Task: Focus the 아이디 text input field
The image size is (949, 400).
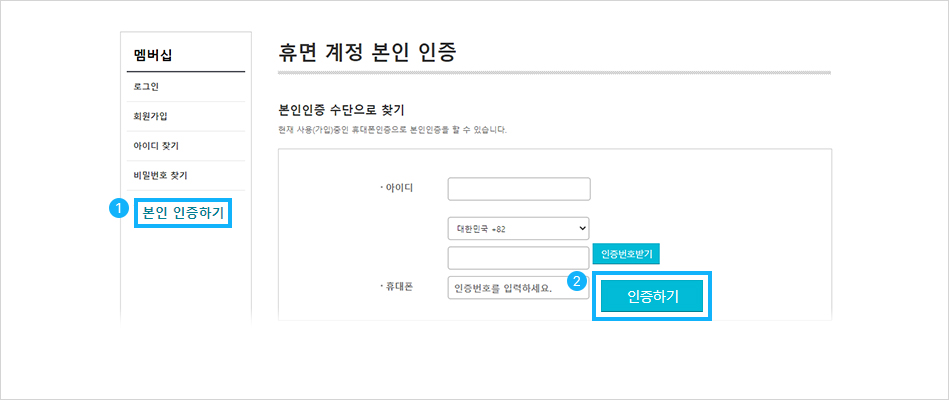Action: pos(519,189)
